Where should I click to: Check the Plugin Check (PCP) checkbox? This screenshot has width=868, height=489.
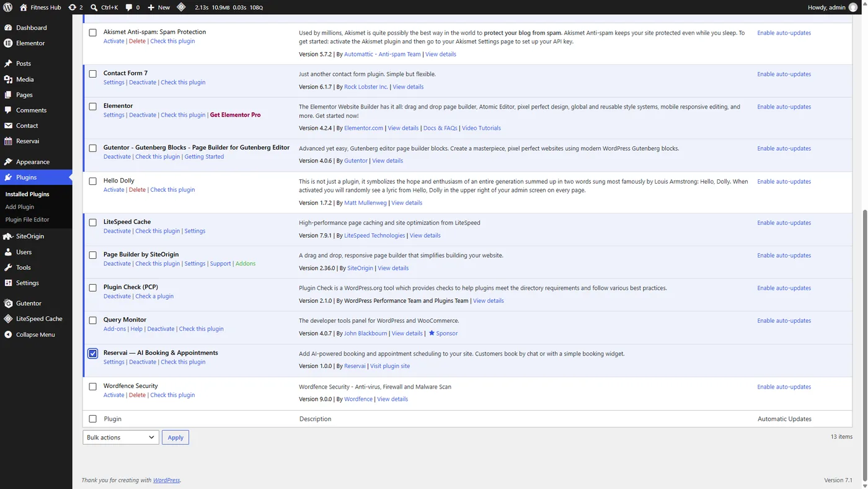click(x=93, y=288)
